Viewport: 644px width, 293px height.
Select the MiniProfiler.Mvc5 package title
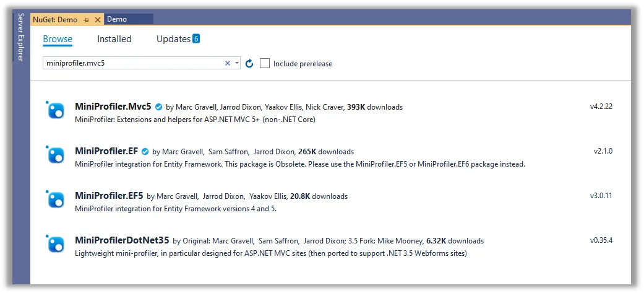click(113, 107)
